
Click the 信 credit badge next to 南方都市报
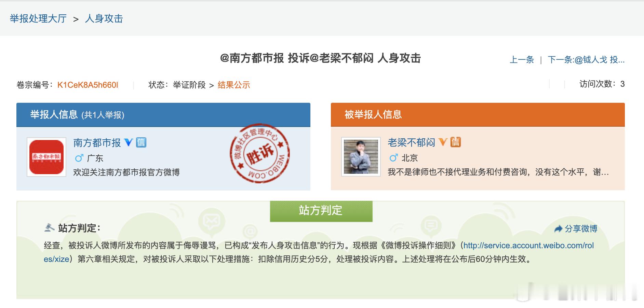141,142
